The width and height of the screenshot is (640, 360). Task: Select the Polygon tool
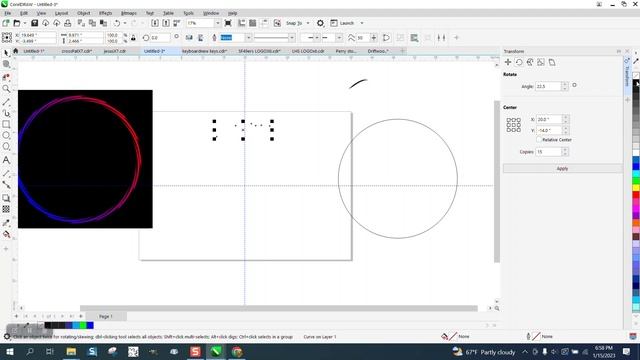(6, 147)
